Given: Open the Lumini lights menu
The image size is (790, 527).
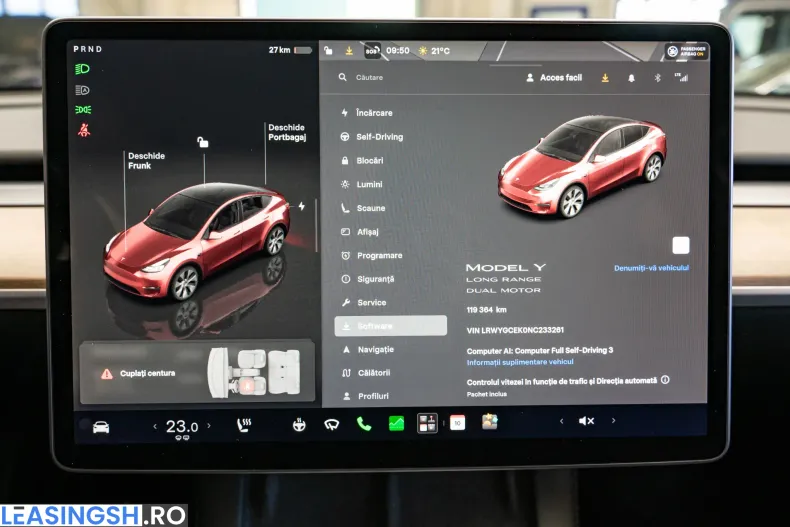Looking at the screenshot, I should (x=362, y=184).
